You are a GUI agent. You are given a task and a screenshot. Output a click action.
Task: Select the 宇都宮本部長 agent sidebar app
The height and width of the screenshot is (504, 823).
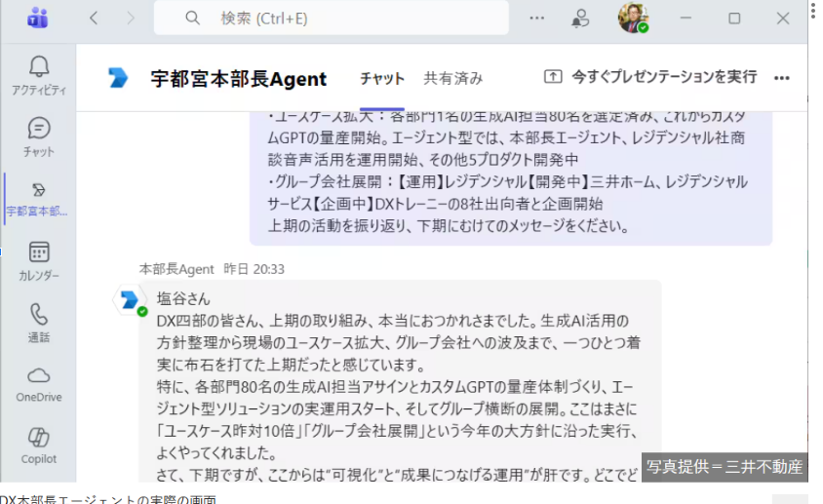[x=39, y=197]
